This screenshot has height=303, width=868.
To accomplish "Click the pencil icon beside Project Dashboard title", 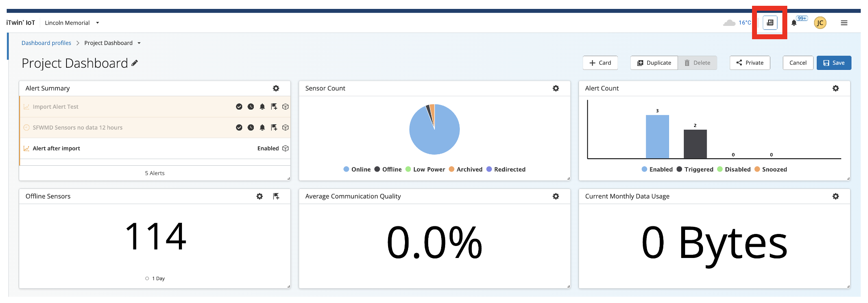I will 135,63.
